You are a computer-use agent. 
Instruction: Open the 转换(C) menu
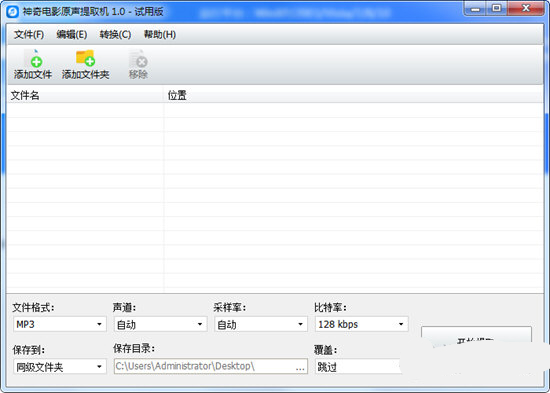pyautogui.click(x=115, y=34)
